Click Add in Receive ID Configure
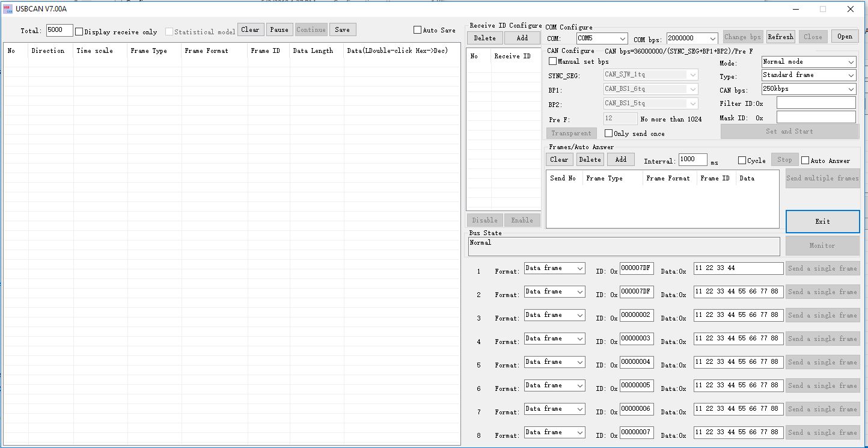This screenshot has height=448, width=868. [x=522, y=38]
